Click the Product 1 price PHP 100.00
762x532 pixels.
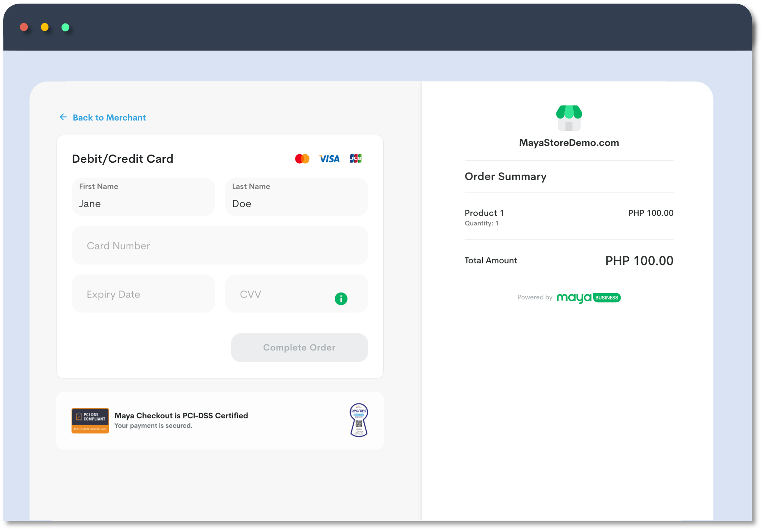point(650,213)
